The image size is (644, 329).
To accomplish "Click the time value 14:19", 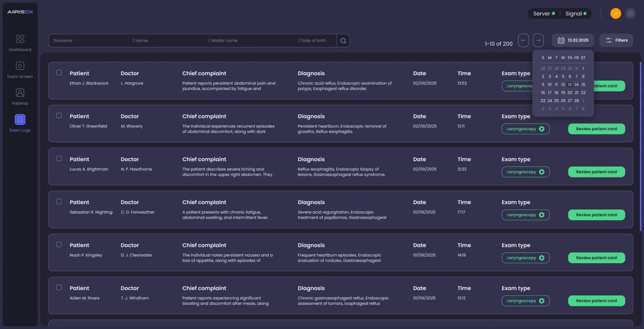I will click(x=462, y=255).
